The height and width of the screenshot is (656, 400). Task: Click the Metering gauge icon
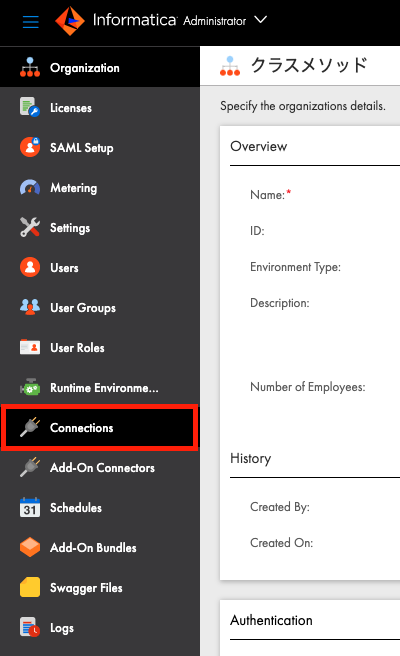[x=30, y=188]
